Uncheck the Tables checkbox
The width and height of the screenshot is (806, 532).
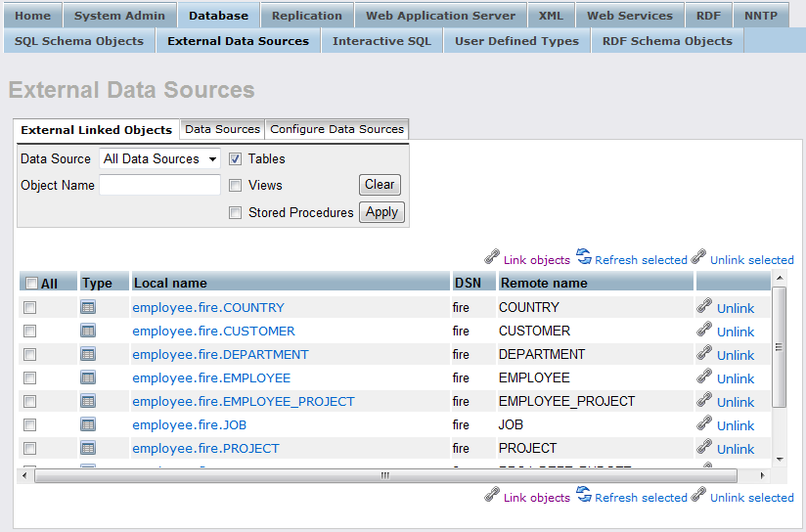pos(235,158)
